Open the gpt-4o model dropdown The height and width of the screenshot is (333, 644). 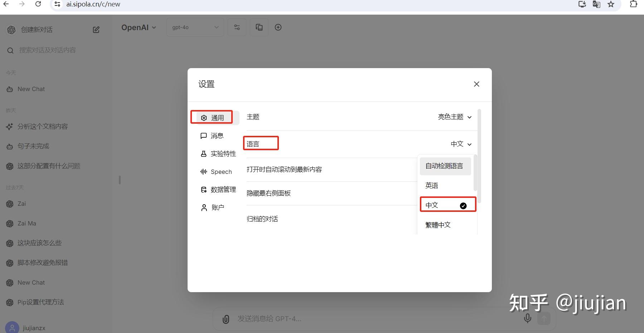[195, 27]
